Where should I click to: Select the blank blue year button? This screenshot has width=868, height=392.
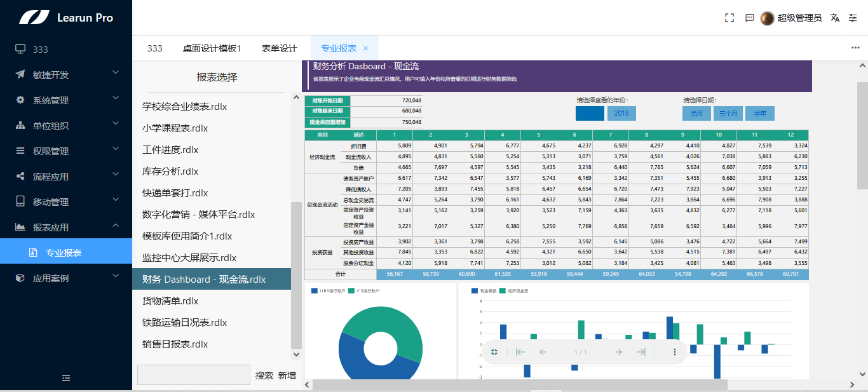[x=590, y=113]
